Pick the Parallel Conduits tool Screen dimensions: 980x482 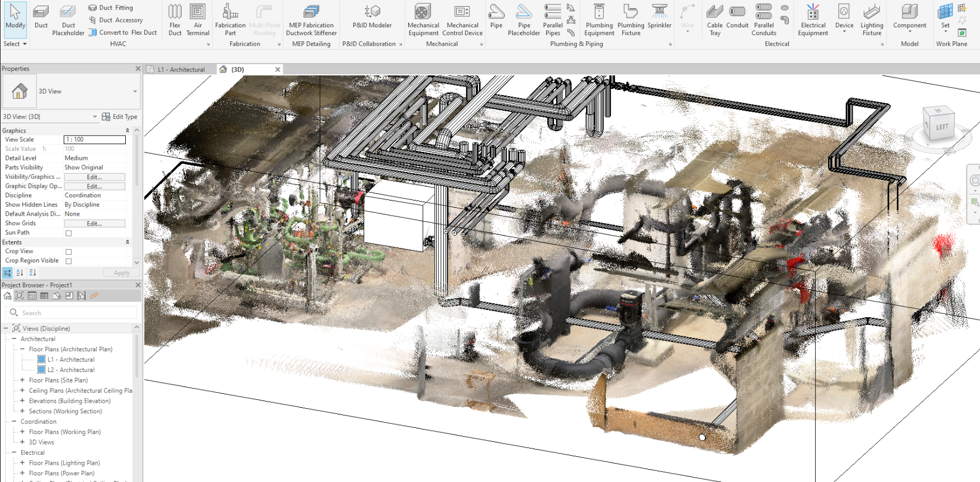point(764,20)
